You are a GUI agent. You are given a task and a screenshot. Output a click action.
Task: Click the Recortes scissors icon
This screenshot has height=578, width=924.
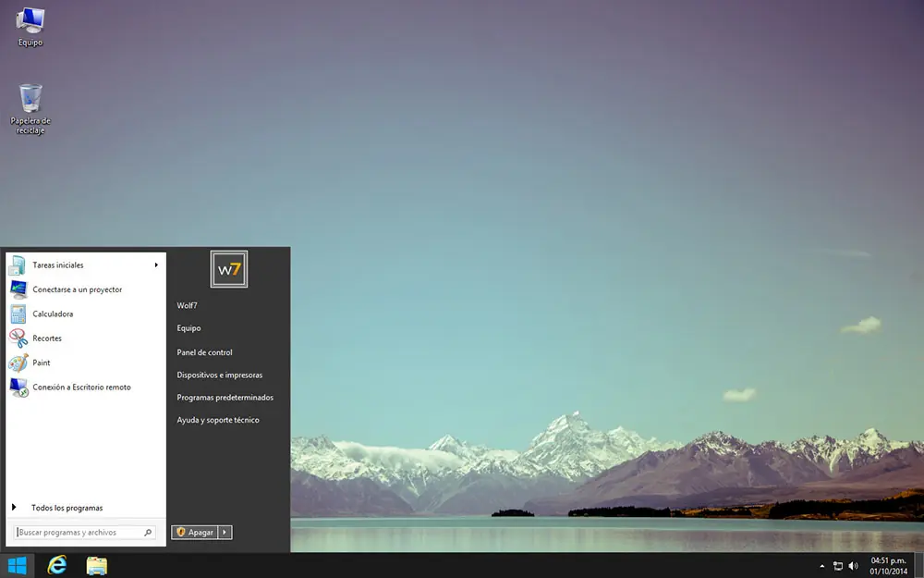pyautogui.click(x=18, y=338)
